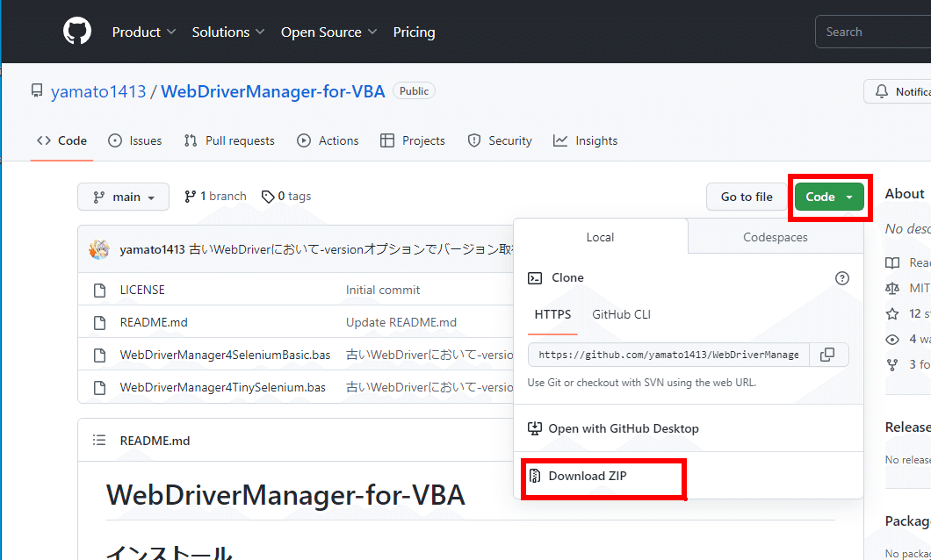931x560 pixels.
Task: Switch to the Issues tab
Action: coord(134,140)
